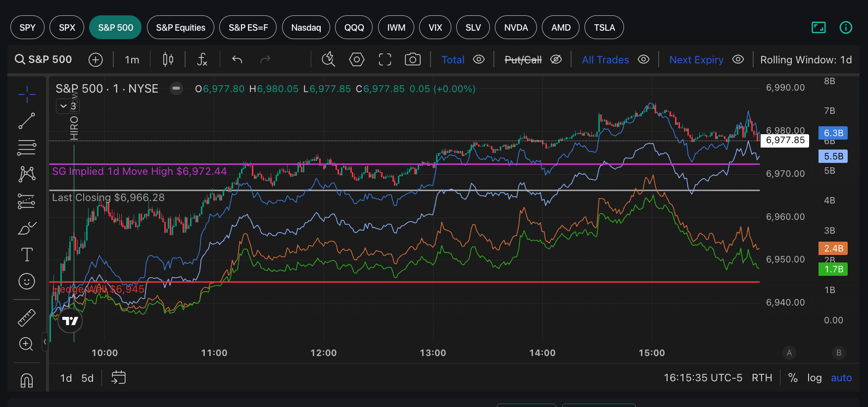
Task: Click the A scale axis button
Action: pyautogui.click(x=789, y=353)
